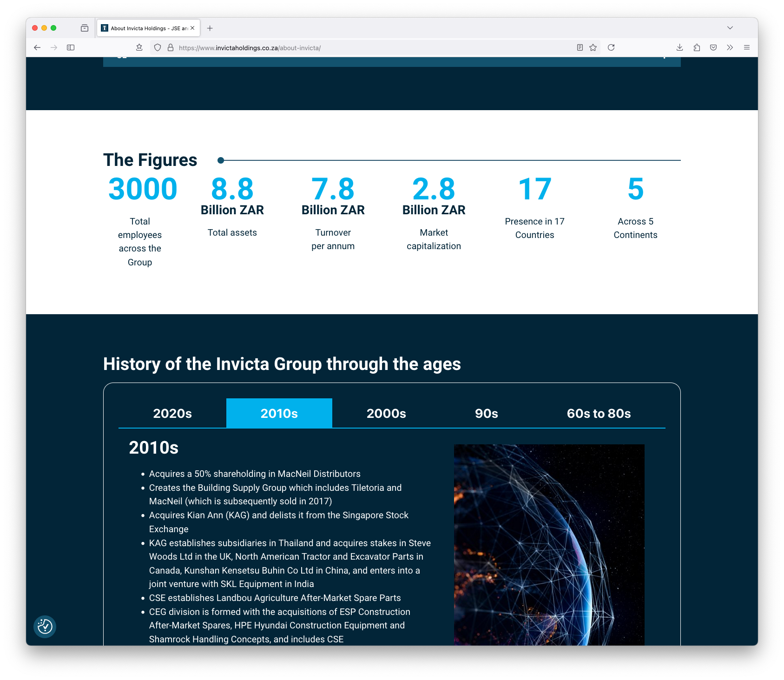Open the cookie consent widget icon
The height and width of the screenshot is (680, 784).
45,627
